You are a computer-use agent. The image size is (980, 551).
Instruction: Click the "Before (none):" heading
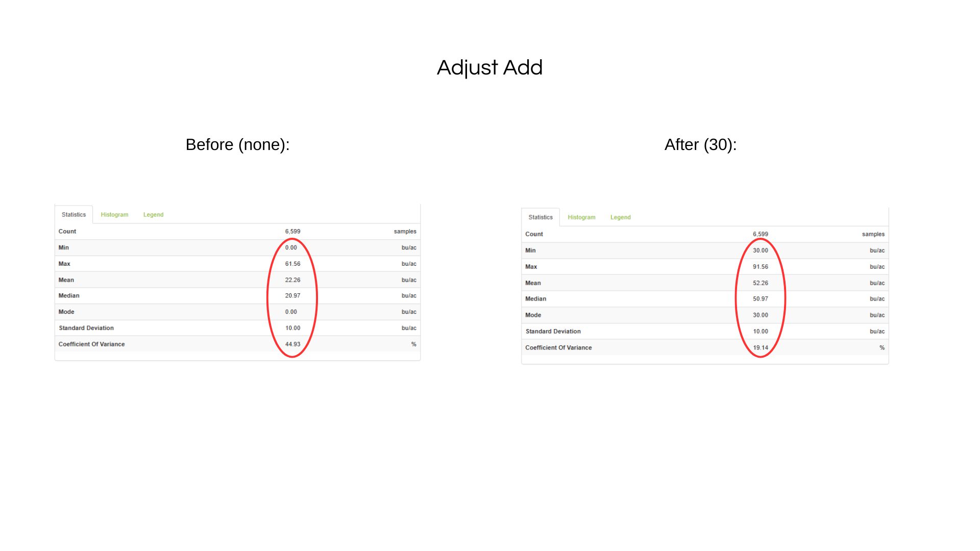[x=237, y=145]
